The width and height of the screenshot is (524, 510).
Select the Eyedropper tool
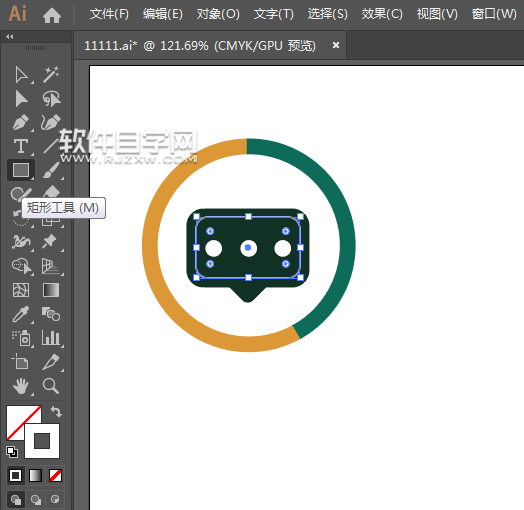[x=21, y=314]
